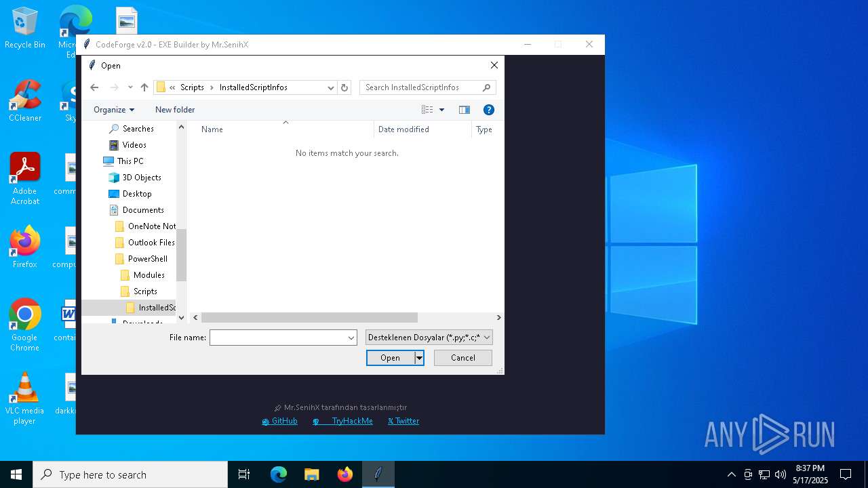Screen dimensions: 868x488
Task: Select the InstalledScriptInfos tree folder
Action: coord(151,308)
